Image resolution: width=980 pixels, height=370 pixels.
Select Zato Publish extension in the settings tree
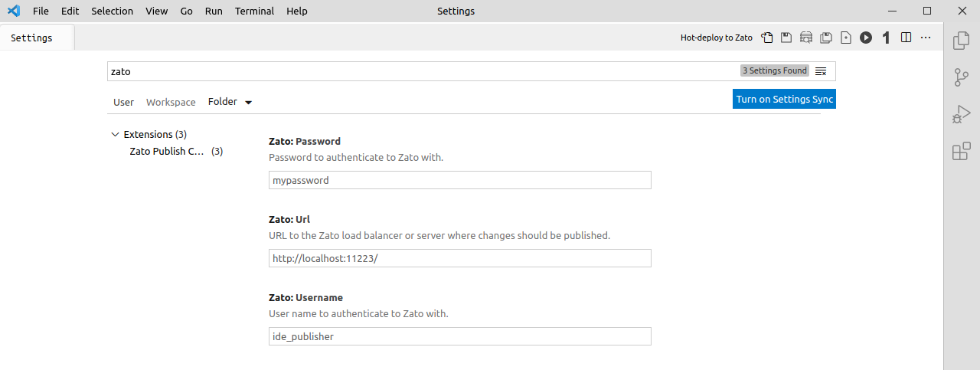tap(168, 152)
